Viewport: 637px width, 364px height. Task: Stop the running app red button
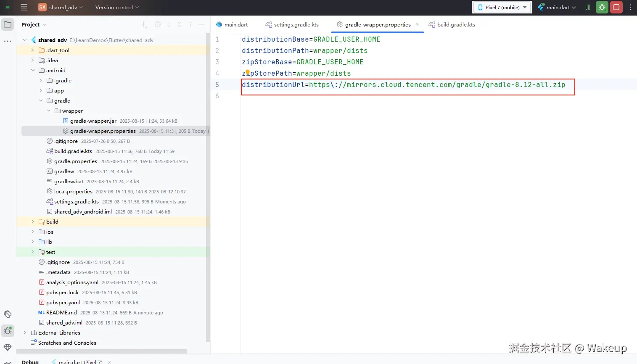coord(616,7)
